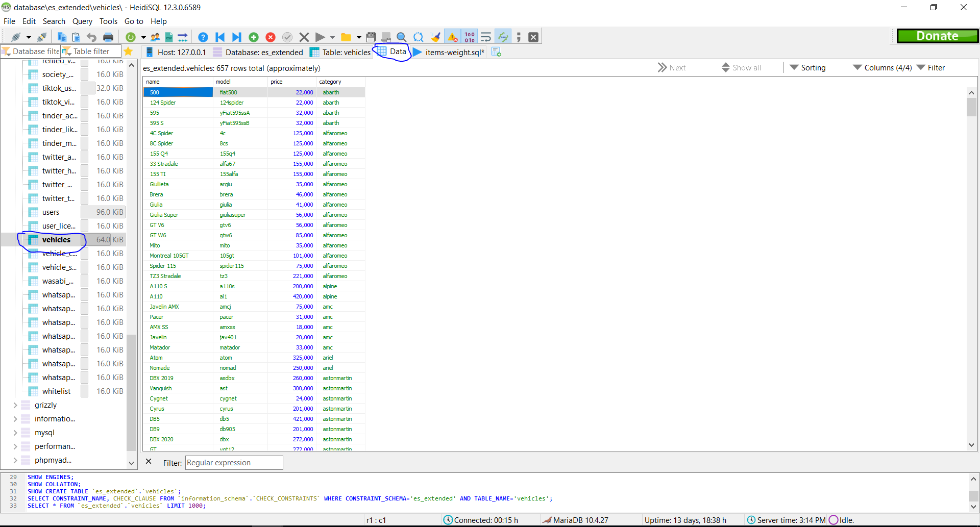Click the Next rows button
This screenshot has width=980, height=527.
tap(672, 68)
